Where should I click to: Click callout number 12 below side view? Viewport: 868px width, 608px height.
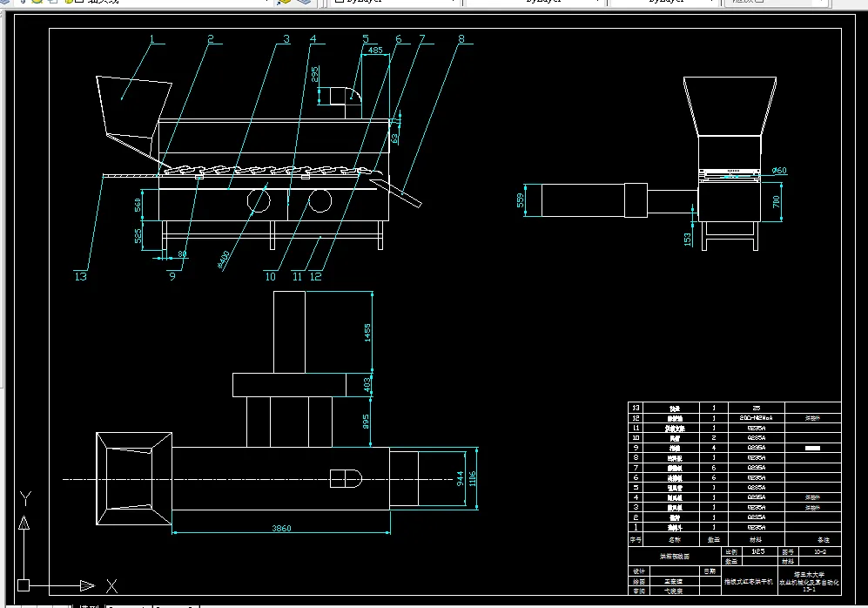click(x=315, y=276)
